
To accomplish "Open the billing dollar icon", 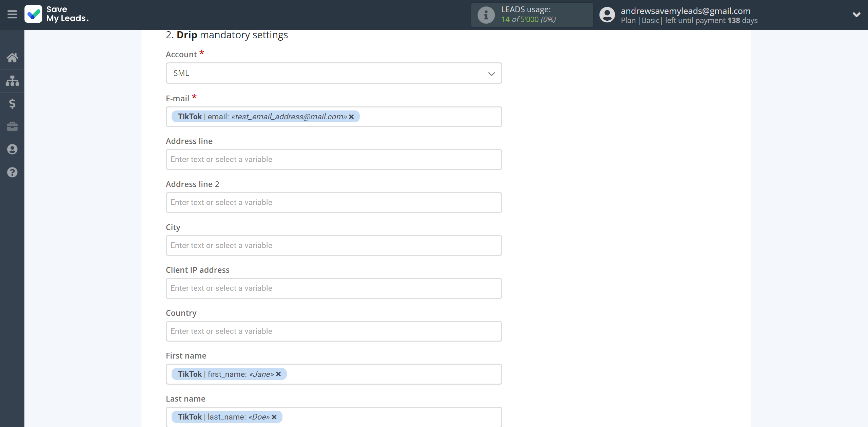I will click(12, 104).
